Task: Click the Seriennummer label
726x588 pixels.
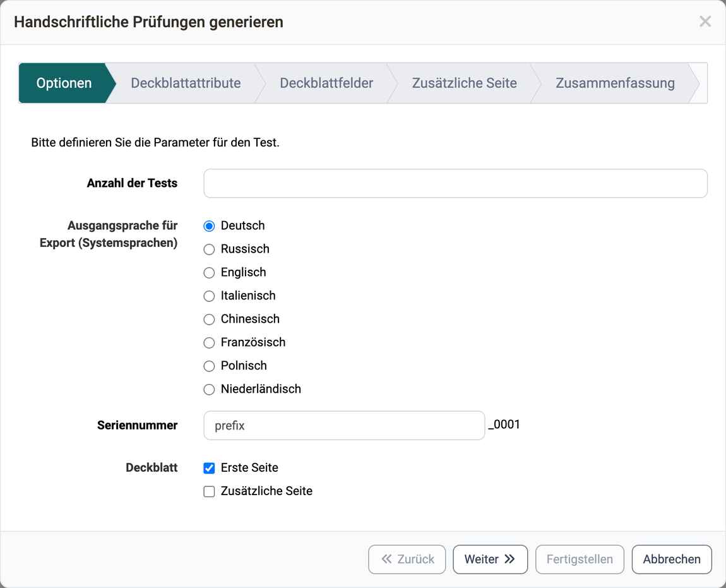Action: [x=137, y=425]
